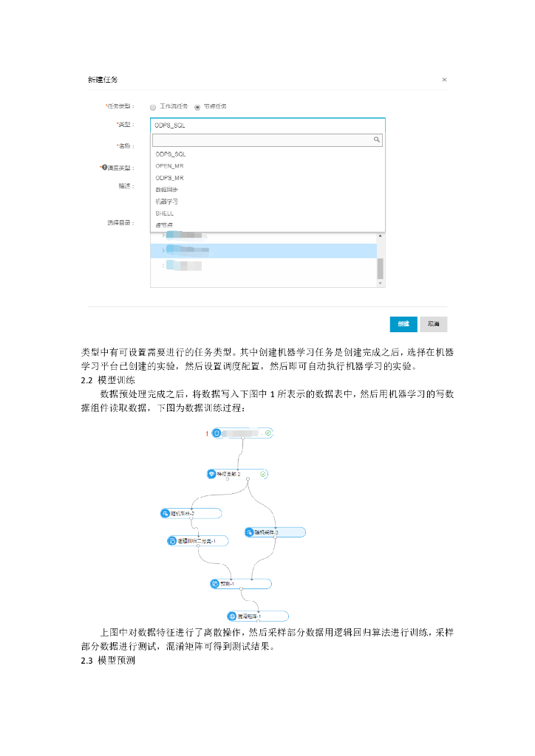Click the diamond icon of 特征离散-2 node
The height and width of the screenshot is (756, 535).
tap(211, 474)
